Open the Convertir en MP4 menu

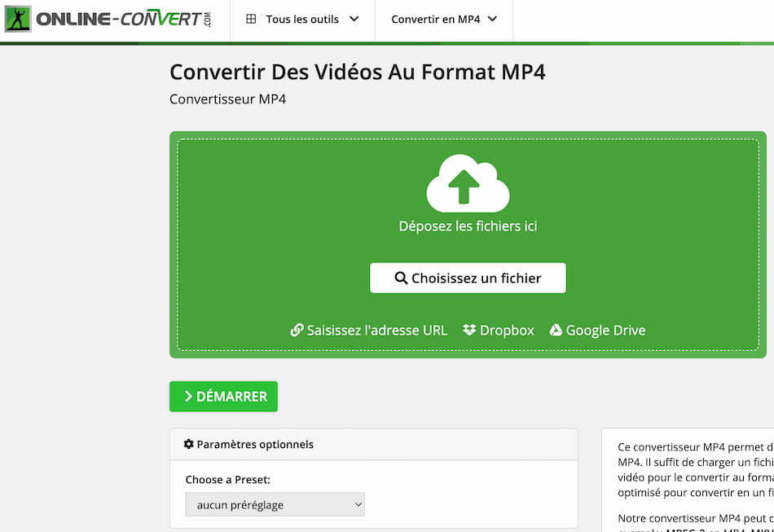coord(444,20)
